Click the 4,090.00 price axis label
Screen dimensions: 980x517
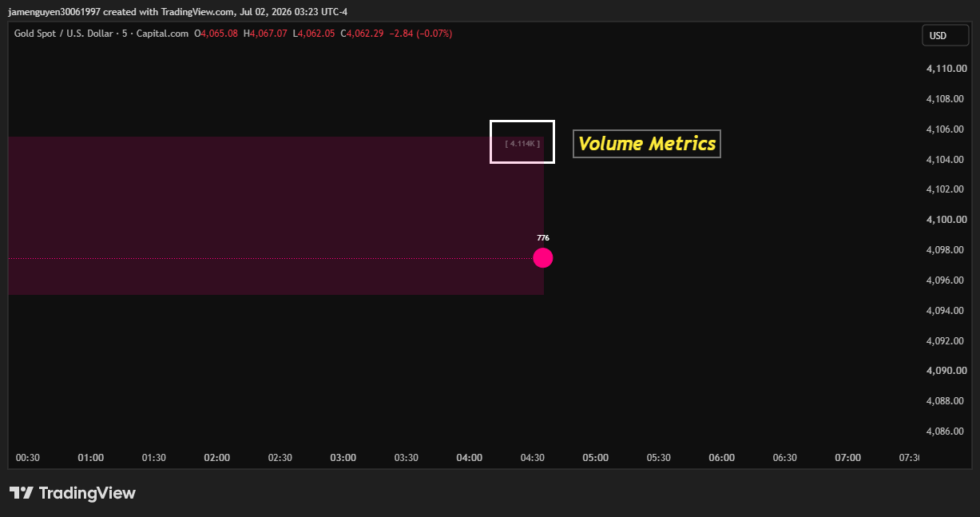(947, 371)
